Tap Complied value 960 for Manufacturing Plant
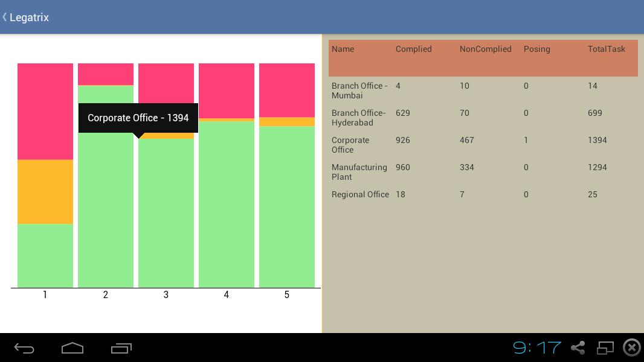The width and height of the screenshot is (644, 362). pos(402,167)
